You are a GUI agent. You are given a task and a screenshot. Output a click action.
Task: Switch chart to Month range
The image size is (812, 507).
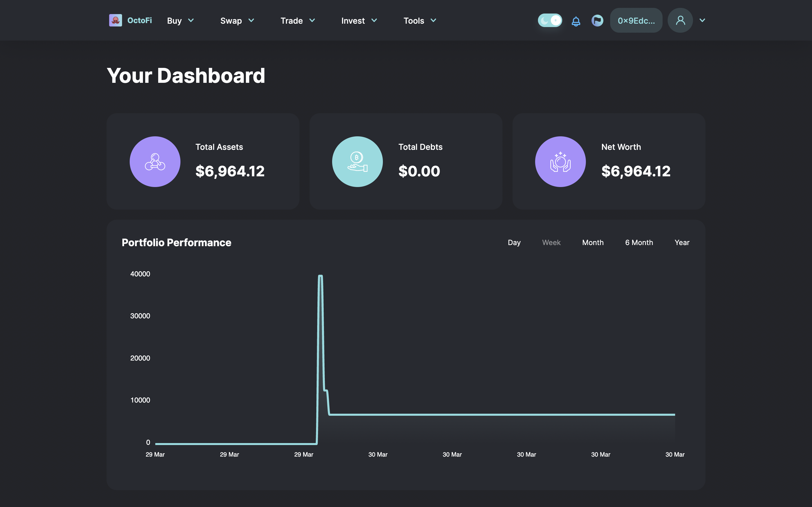(x=593, y=243)
